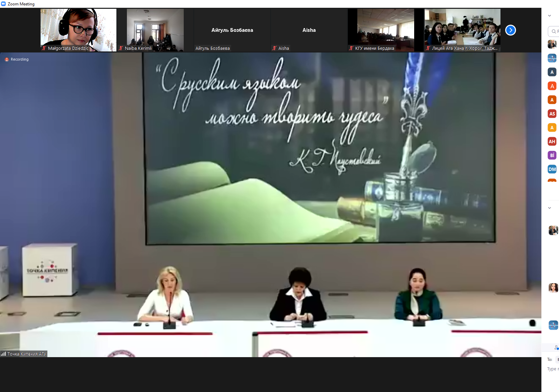Screen dimensions: 559x392
Task: Click the Zoom Meeting app icon in title bar
Action: coord(3,4)
